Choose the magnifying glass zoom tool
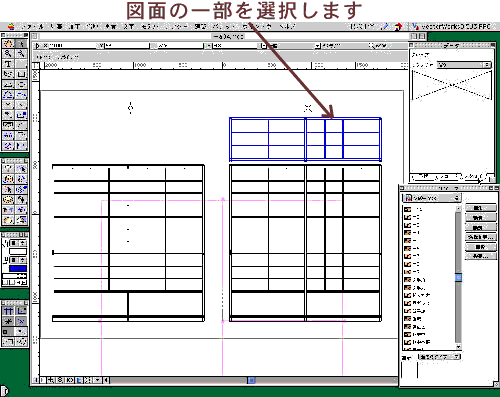Screen dimensions: 500x397 8,53
